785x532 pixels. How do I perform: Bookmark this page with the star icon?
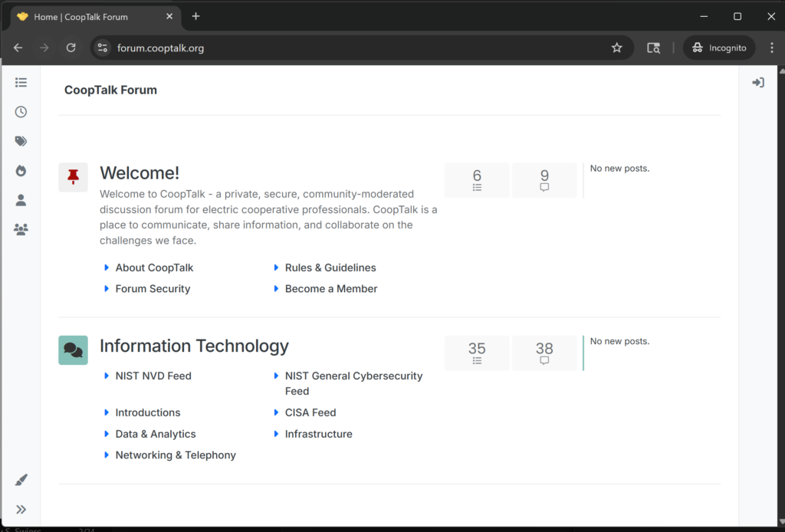(616, 48)
